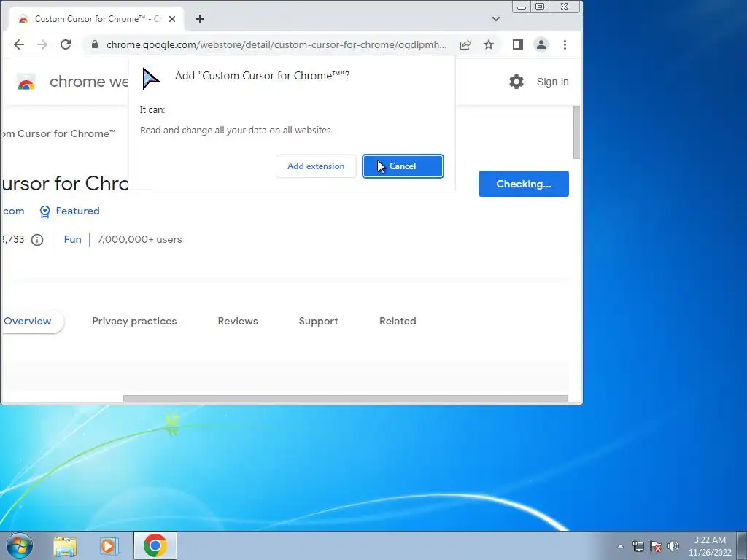Open the Windows Start menu
The height and width of the screenshot is (560, 747).
pyautogui.click(x=20, y=545)
